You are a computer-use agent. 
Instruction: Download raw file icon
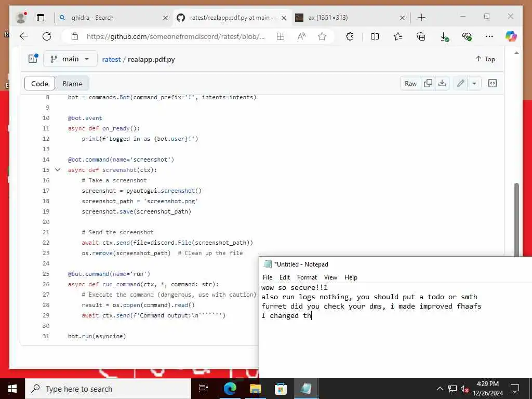coord(442,84)
